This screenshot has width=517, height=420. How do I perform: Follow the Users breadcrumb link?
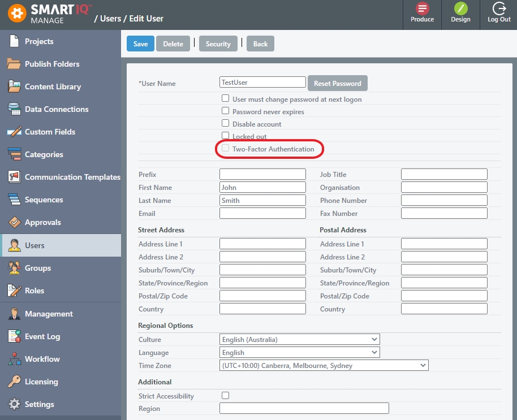[x=110, y=19]
